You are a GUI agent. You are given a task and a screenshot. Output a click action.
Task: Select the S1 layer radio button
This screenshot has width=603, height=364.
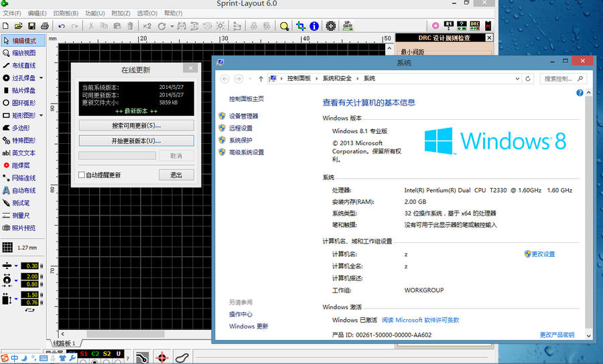[x=83, y=362]
